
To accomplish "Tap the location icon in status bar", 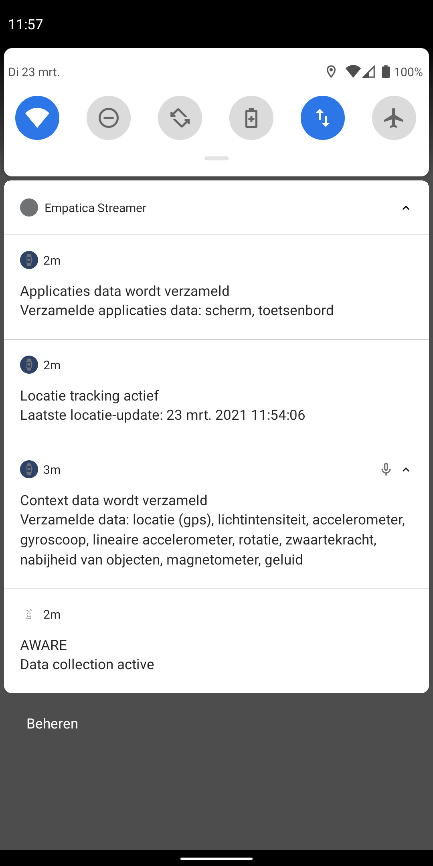I will 331,71.
